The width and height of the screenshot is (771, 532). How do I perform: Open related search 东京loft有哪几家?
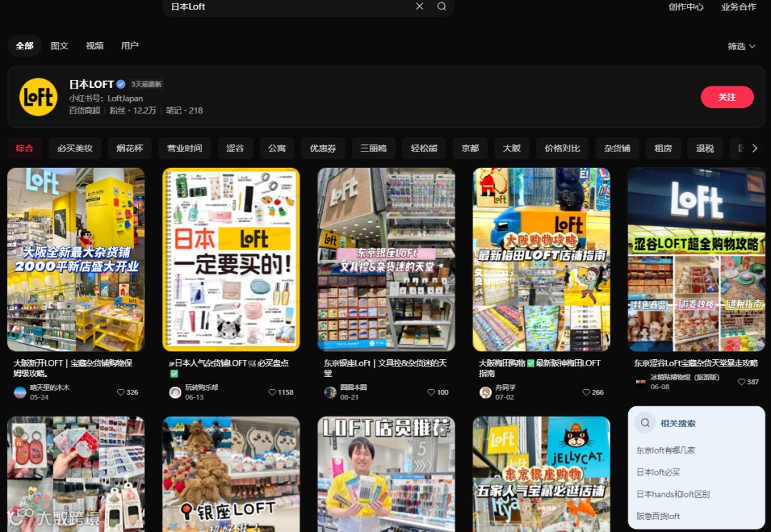665,451
